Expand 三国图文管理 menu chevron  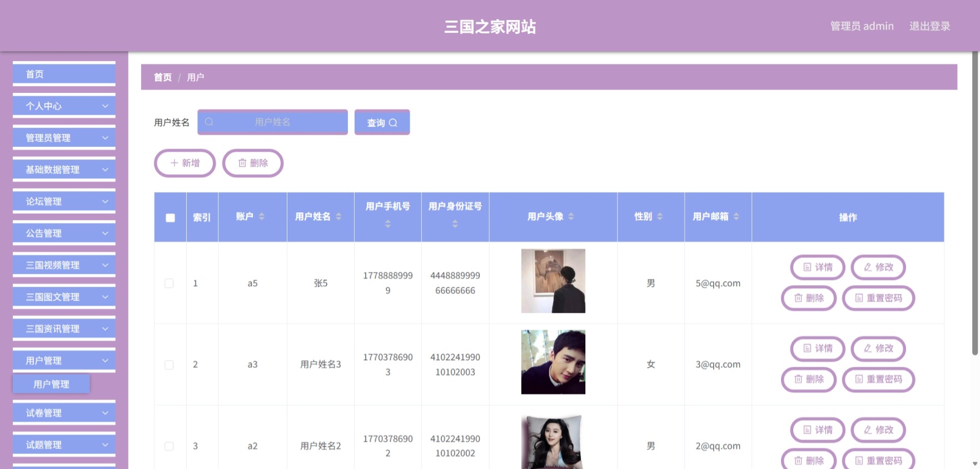(105, 297)
